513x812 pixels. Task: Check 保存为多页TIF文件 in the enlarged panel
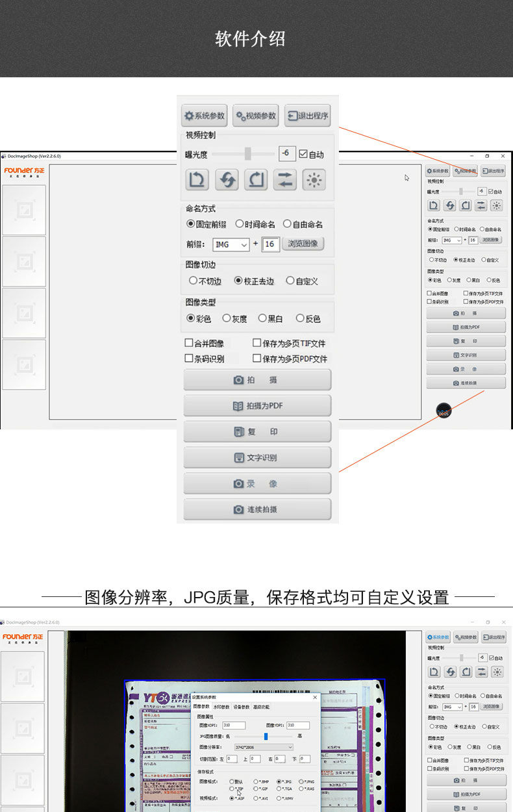(257, 343)
